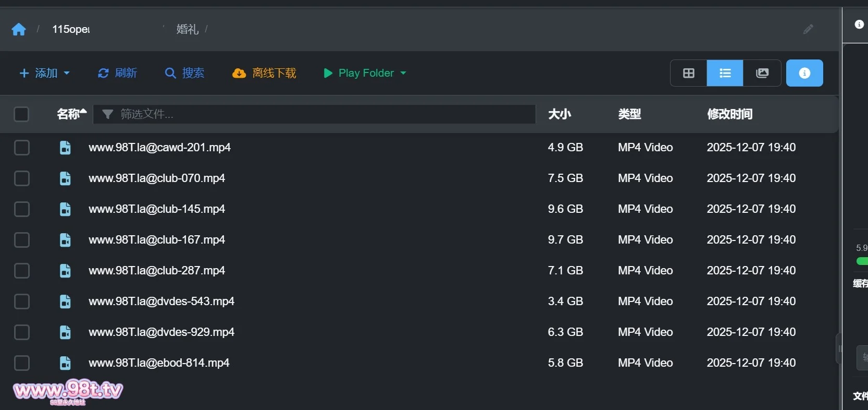
Task: Expand the Play Folder dropdown arrow
Action: (403, 73)
